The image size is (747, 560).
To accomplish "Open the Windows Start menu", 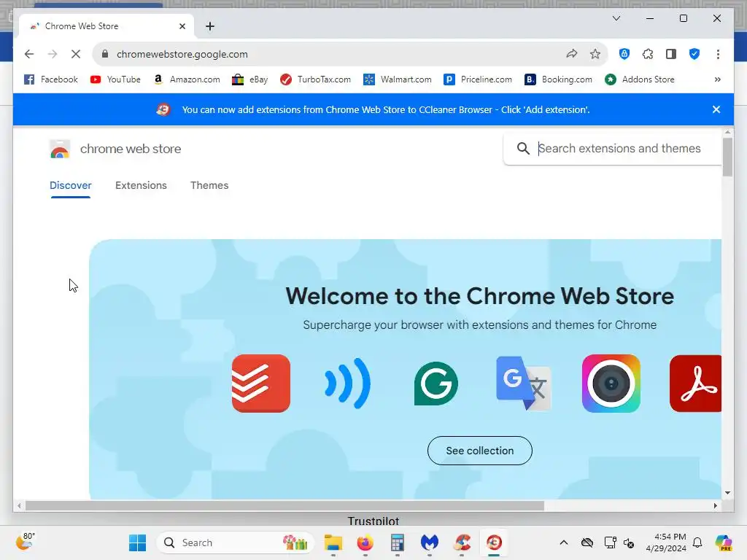I will pos(138,542).
